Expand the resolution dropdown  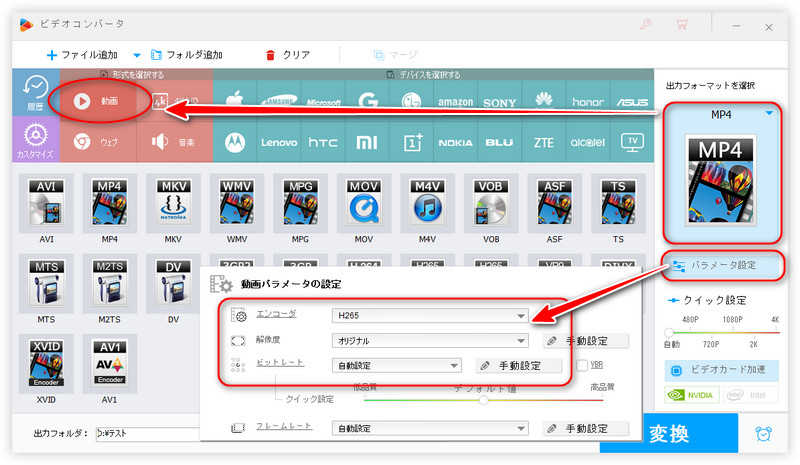[x=430, y=341]
